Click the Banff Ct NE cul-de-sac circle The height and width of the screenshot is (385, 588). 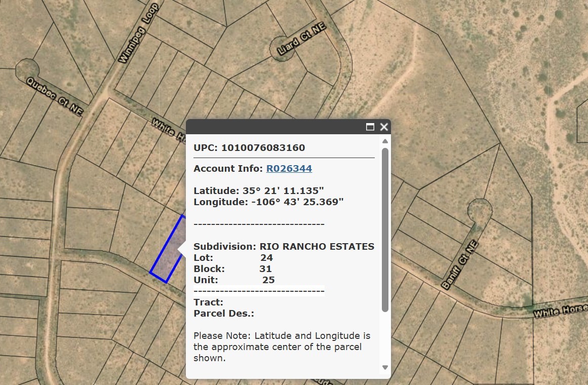click(x=479, y=209)
